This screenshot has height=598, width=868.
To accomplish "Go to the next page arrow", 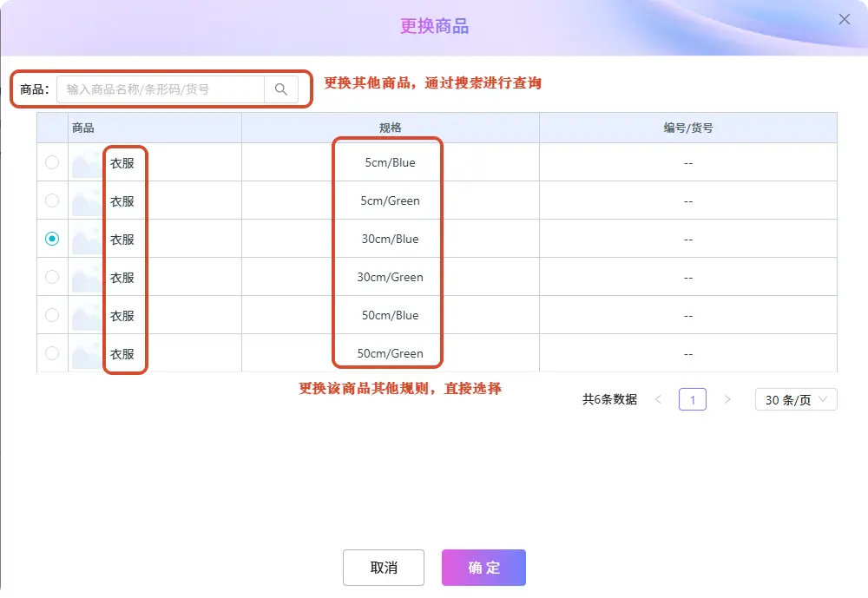I will tap(727, 399).
